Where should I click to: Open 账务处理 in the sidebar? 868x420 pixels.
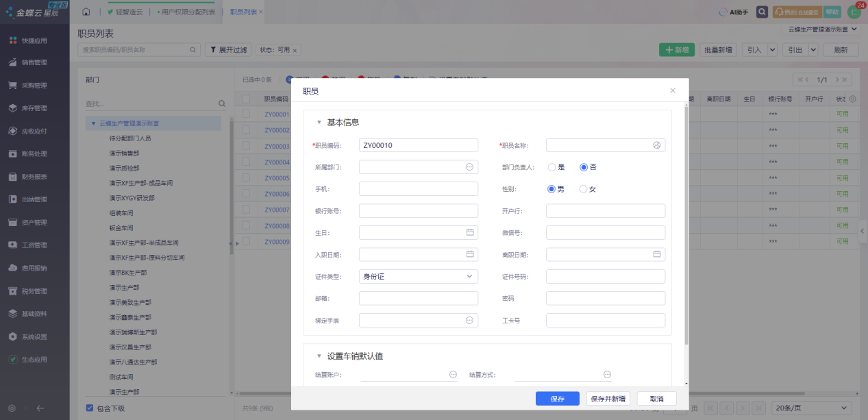coord(34,153)
